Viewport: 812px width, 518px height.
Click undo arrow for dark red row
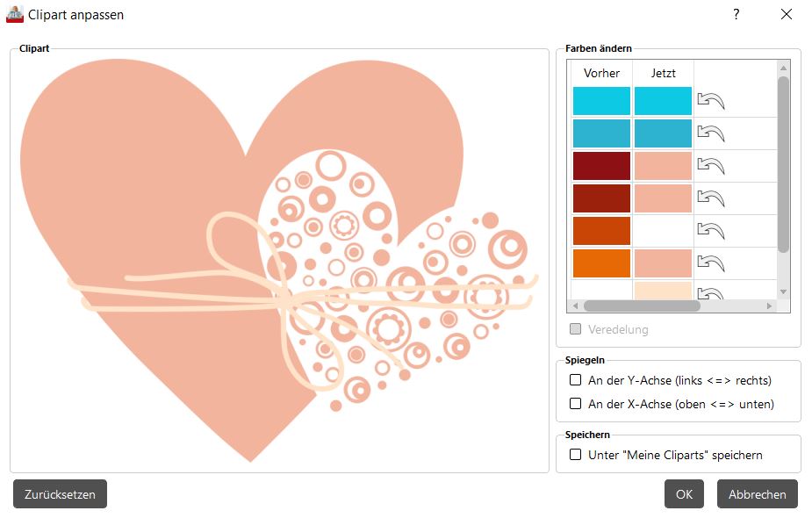pos(711,166)
